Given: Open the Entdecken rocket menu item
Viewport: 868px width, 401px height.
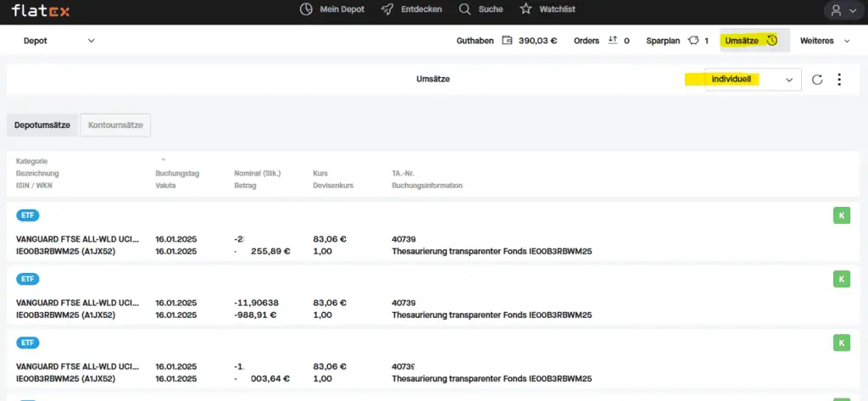Looking at the screenshot, I should click(412, 9).
